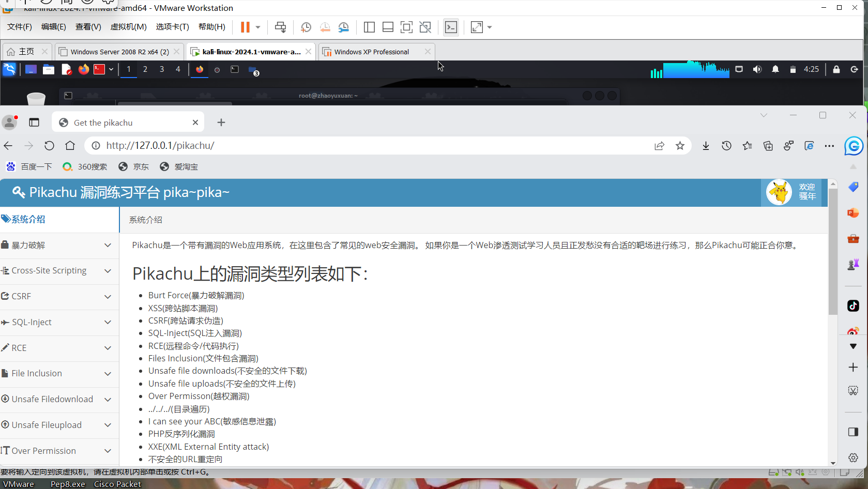The height and width of the screenshot is (489, 868).
Task: Open the 360搜索 bookmark
Action: point(85,166)
